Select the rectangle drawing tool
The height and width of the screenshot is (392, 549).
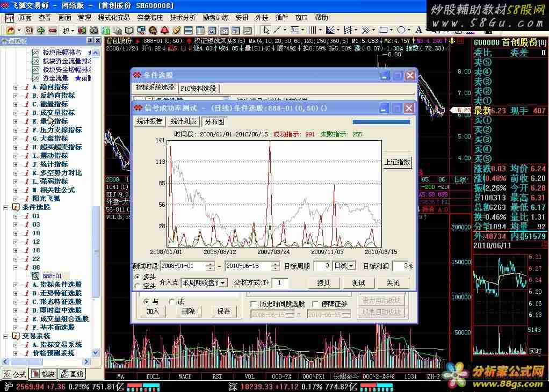pos(384,30)
